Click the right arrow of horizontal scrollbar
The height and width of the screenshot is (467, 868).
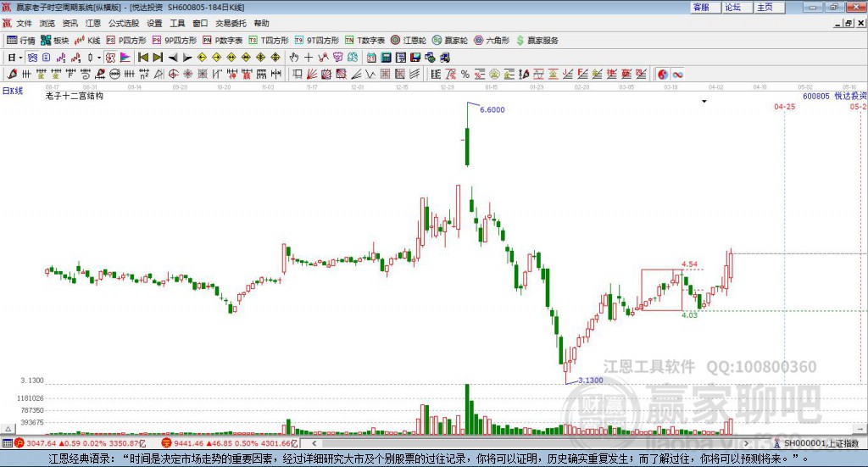click(746, 443)
